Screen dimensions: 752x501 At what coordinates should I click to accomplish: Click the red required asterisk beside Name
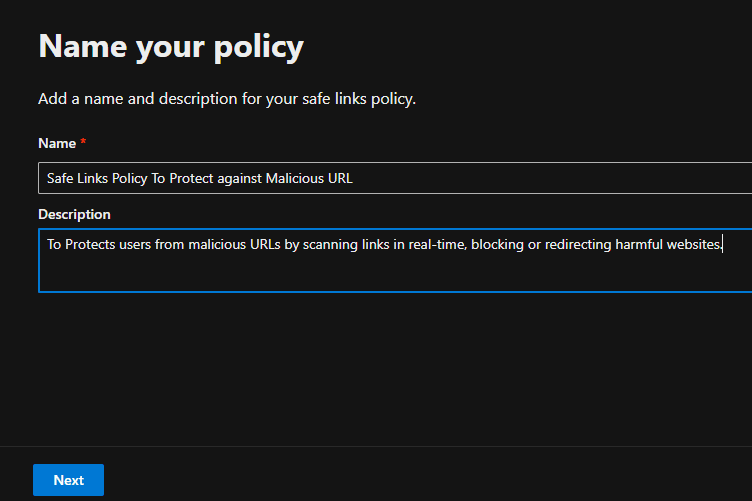[x=84, y=144]
